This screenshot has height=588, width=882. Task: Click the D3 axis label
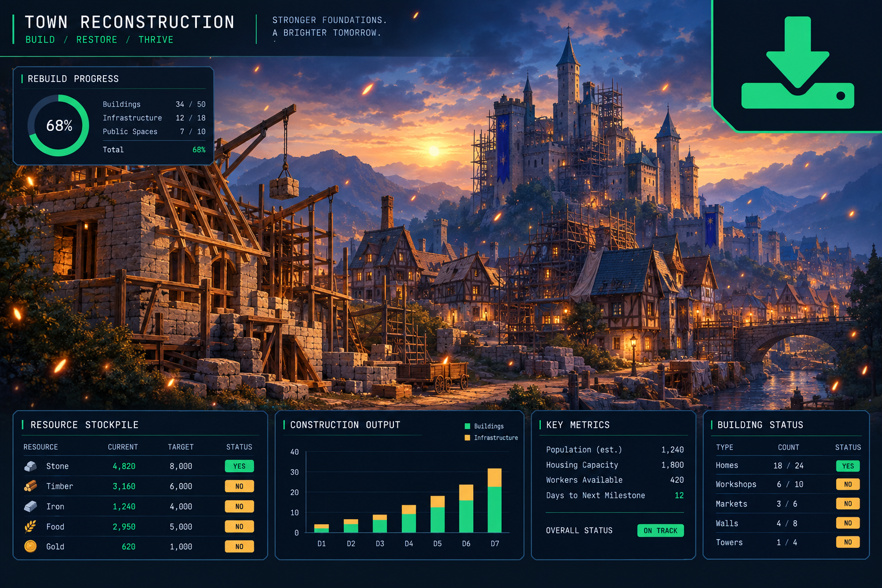pos(380,543)
